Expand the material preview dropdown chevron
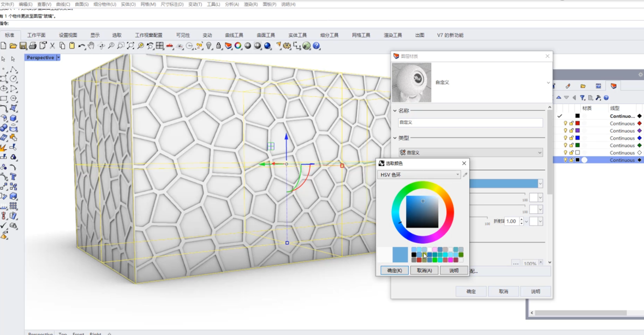This screenshot has width=644, height=335. click(x=548, y=83)
